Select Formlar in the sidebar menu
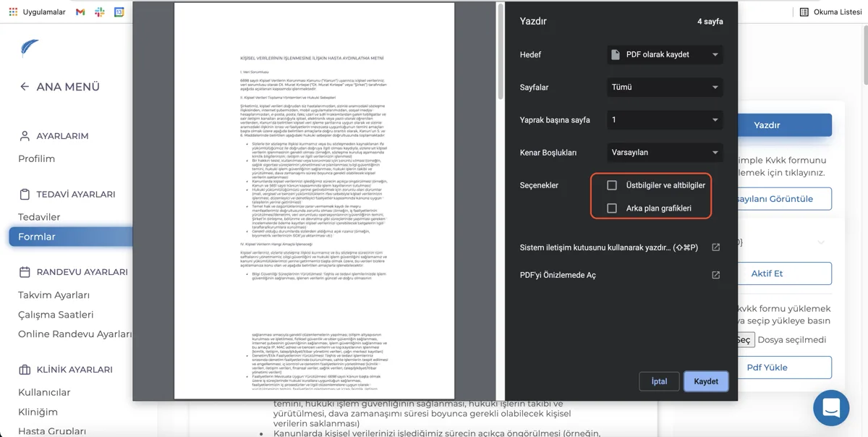 tap(71, 237)
